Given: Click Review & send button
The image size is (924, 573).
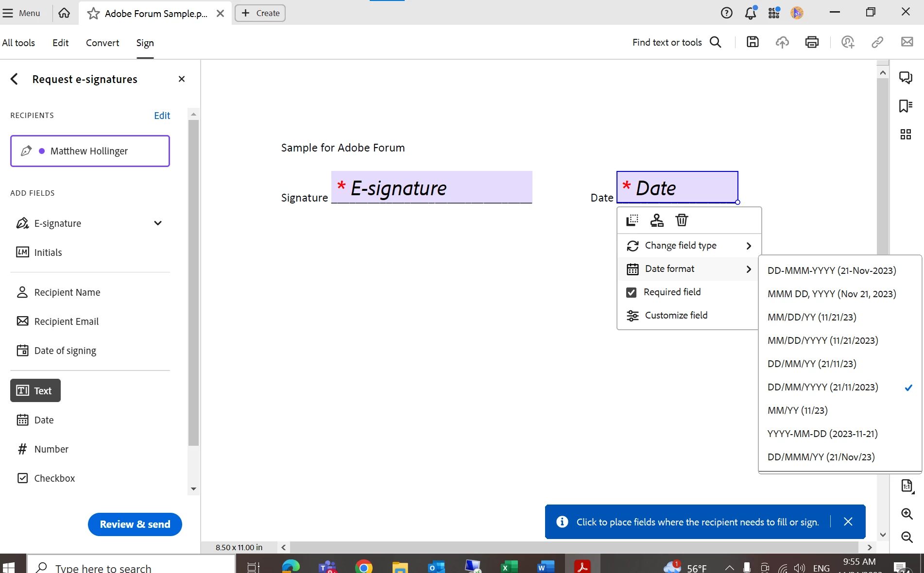Looking at the screenshot, I should 135,524.
